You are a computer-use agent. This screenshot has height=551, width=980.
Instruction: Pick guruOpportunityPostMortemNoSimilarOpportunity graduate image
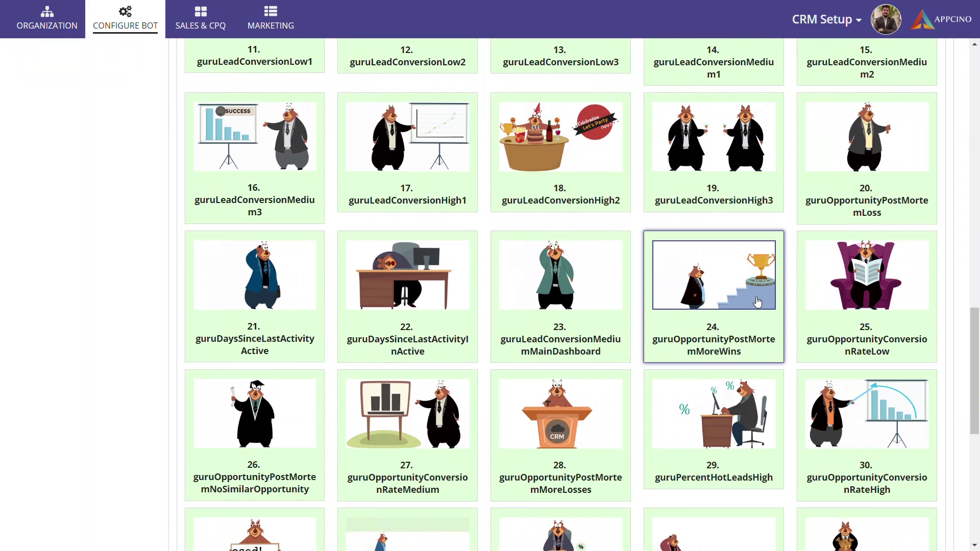click(255, 413)
